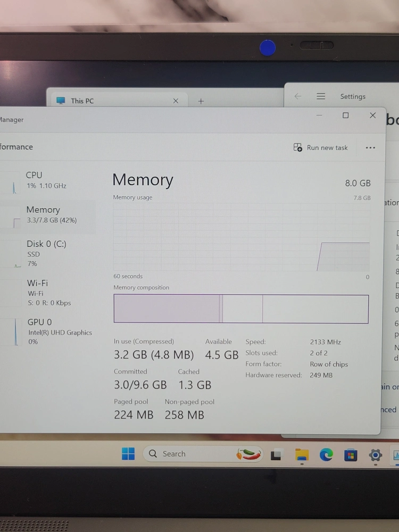Image resolution: width=399 pixels, height=532 pixels.
Task: Open Microsoft Edge from the taskbar
Action: [x=326, y=455]
